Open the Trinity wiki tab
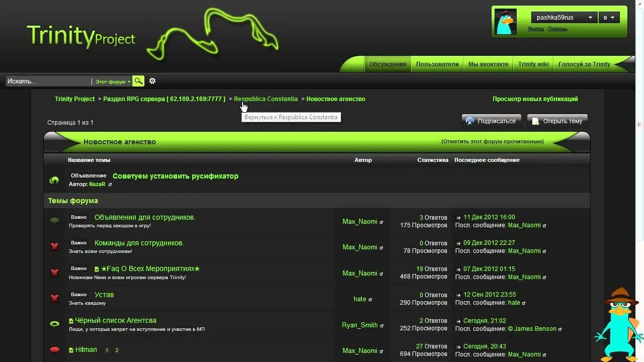The height and width of the screenshot is (362, 644). pyautogui.click(x=533, y=64)
